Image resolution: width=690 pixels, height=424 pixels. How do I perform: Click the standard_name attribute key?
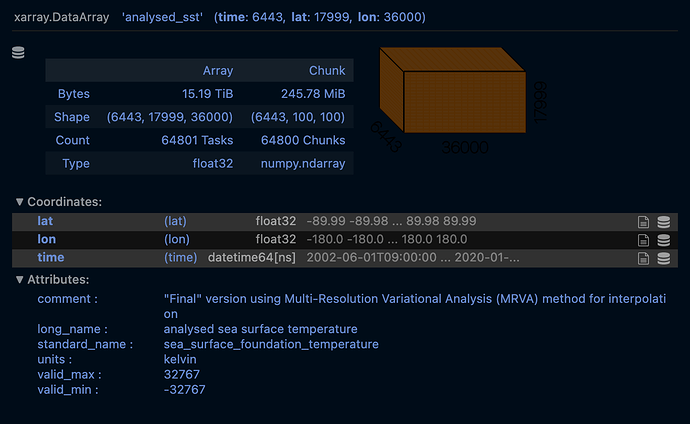85,344
